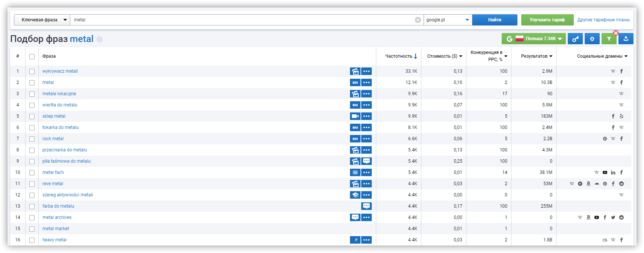Click the 10.3B results value
This screenshot has height=253, width=644.
coord(546,82)
